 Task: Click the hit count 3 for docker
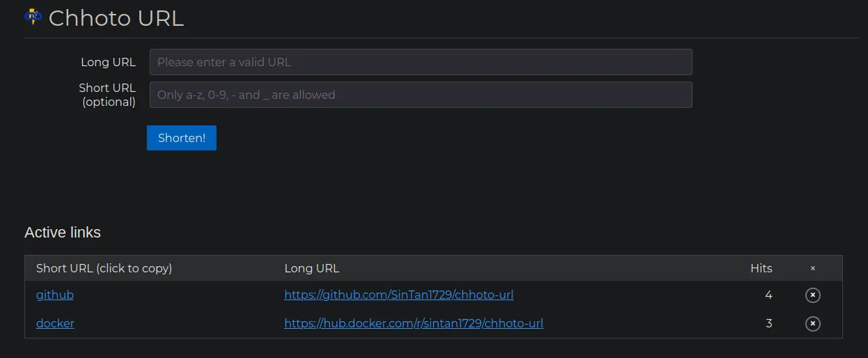coord(768,324)
